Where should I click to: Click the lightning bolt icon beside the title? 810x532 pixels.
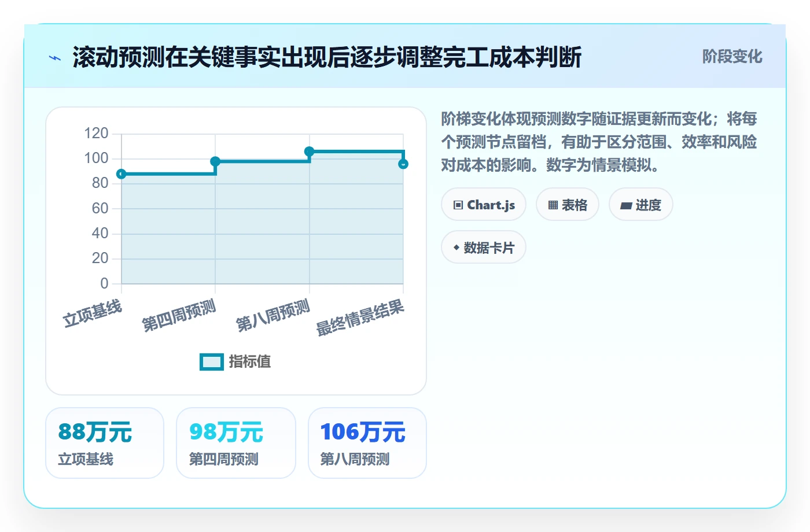(x=55, y=58)
